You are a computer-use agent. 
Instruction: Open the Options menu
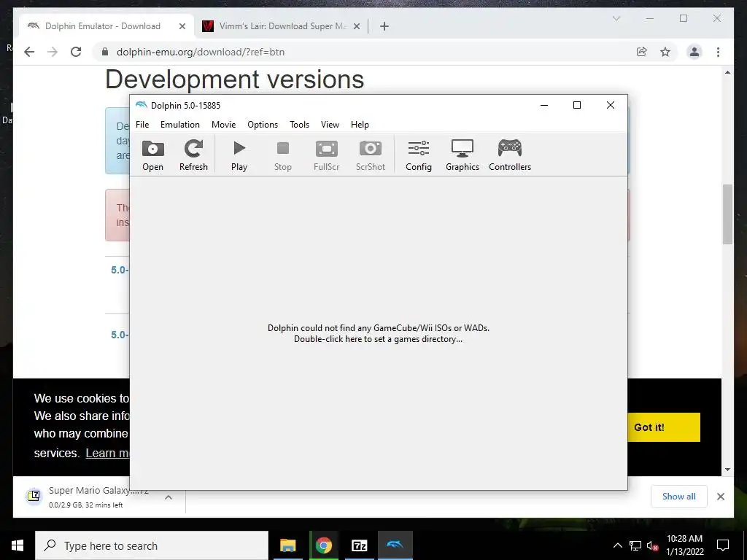(263, 124)
